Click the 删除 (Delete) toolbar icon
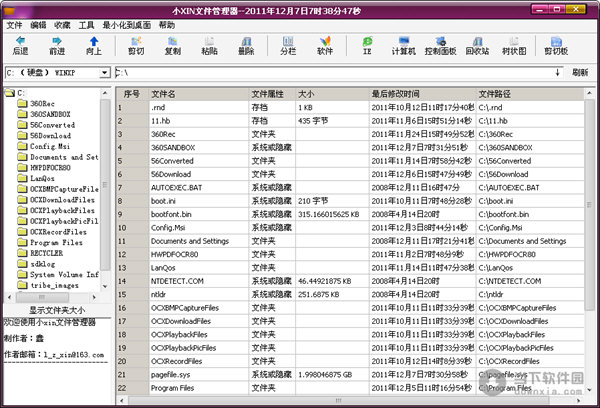 click(x=246, y=45)
